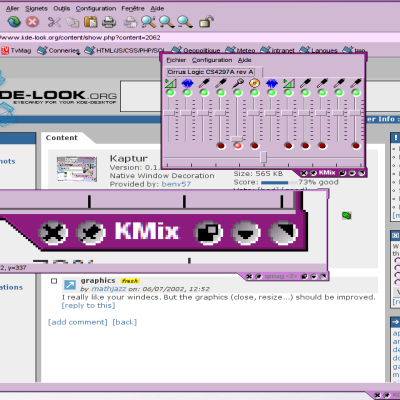Toggle the green LED under the first blue waveform icon

pyautogui.click(x=187, y=93)
